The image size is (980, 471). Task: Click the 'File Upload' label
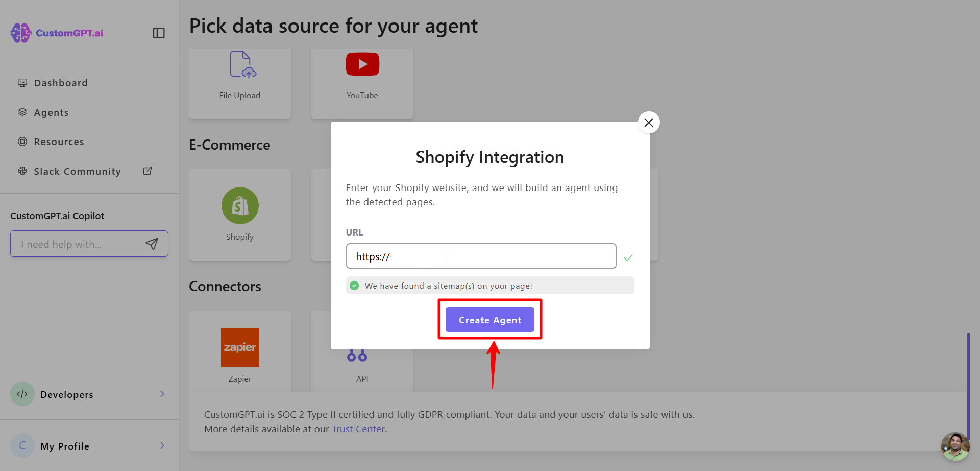(240, 96)
